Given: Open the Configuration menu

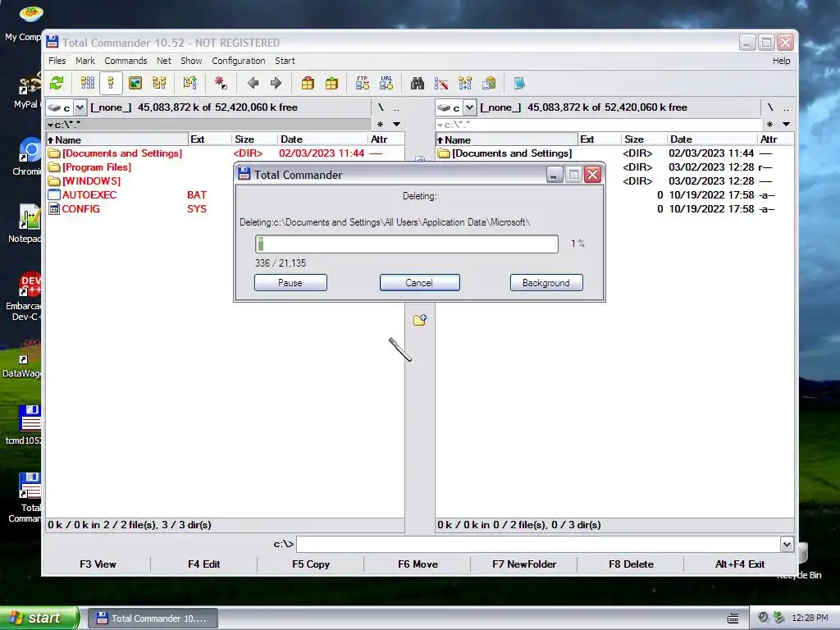Looking at the screenshot, I should click(x=239, y=61).
